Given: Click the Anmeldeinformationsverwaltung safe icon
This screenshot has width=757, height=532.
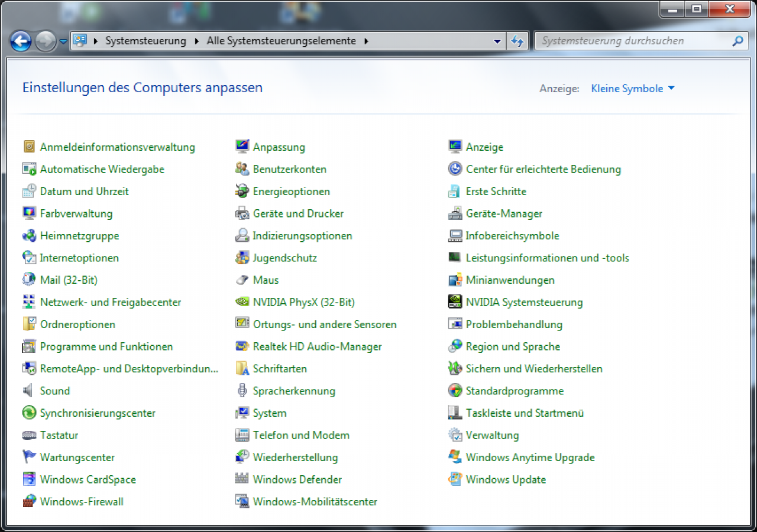Looking at the screenshot, I should pyautogui.click(x=29, y=147).
